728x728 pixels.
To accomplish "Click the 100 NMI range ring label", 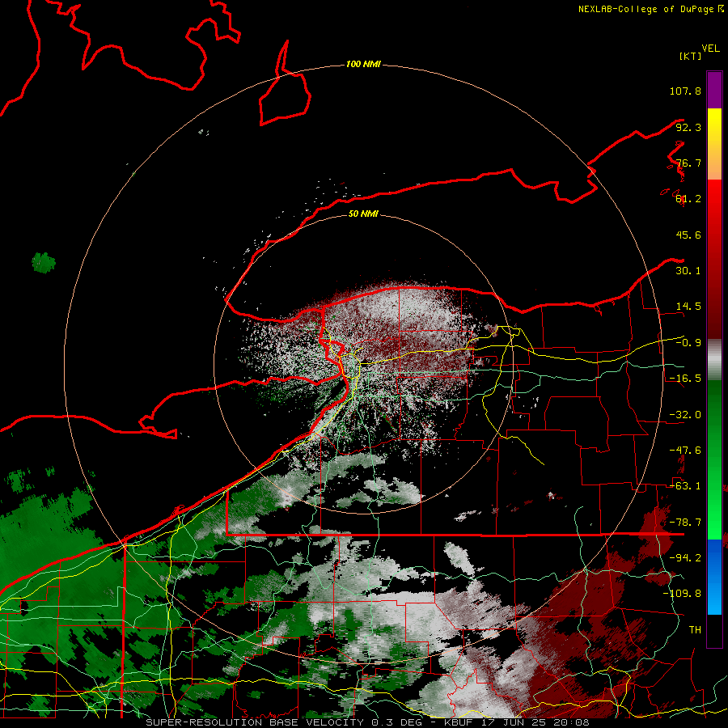I will point(363,64).
